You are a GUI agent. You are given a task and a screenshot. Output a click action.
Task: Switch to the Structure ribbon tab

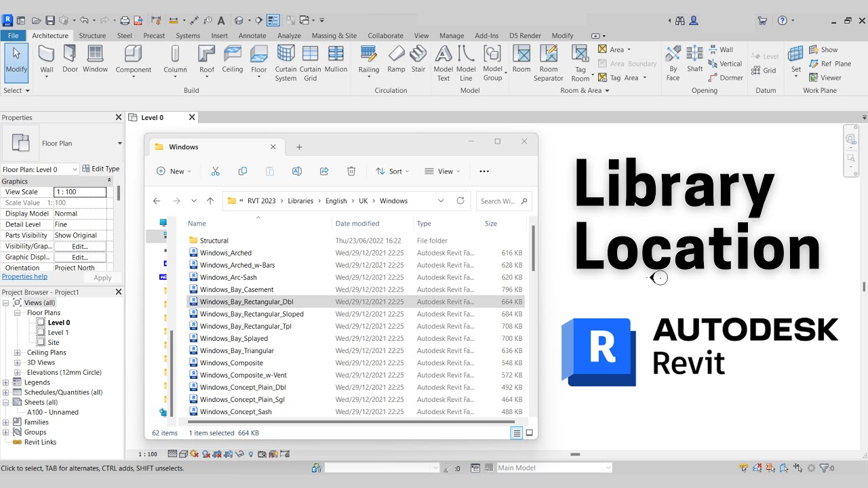click(92, 35)
